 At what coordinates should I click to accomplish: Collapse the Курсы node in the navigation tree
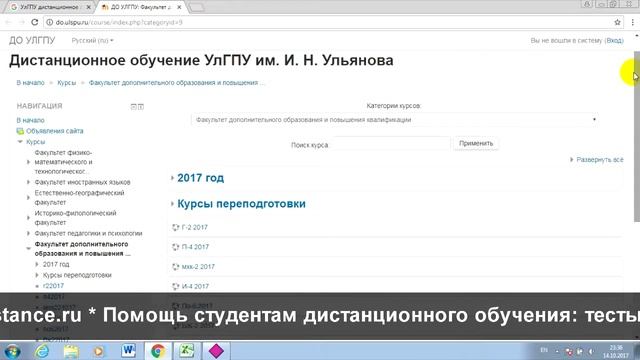(20, 142)
